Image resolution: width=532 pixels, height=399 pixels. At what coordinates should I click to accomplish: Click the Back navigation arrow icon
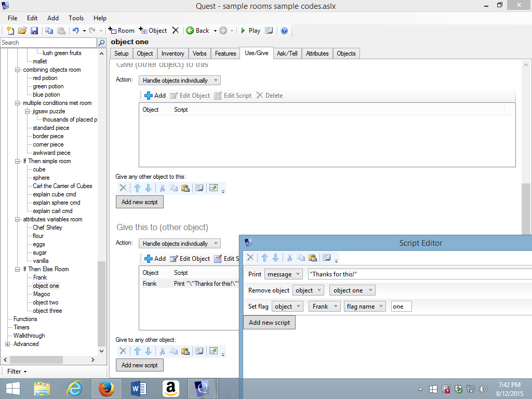pos(189,31)
